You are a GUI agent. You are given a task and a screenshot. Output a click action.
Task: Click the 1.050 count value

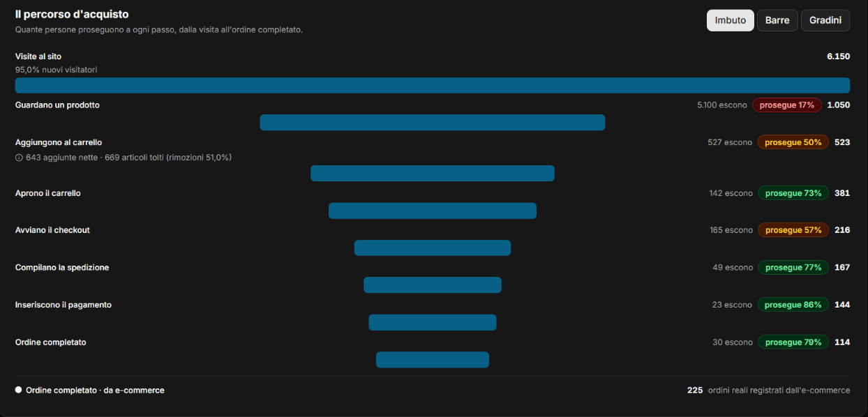[x=838, y=105]
